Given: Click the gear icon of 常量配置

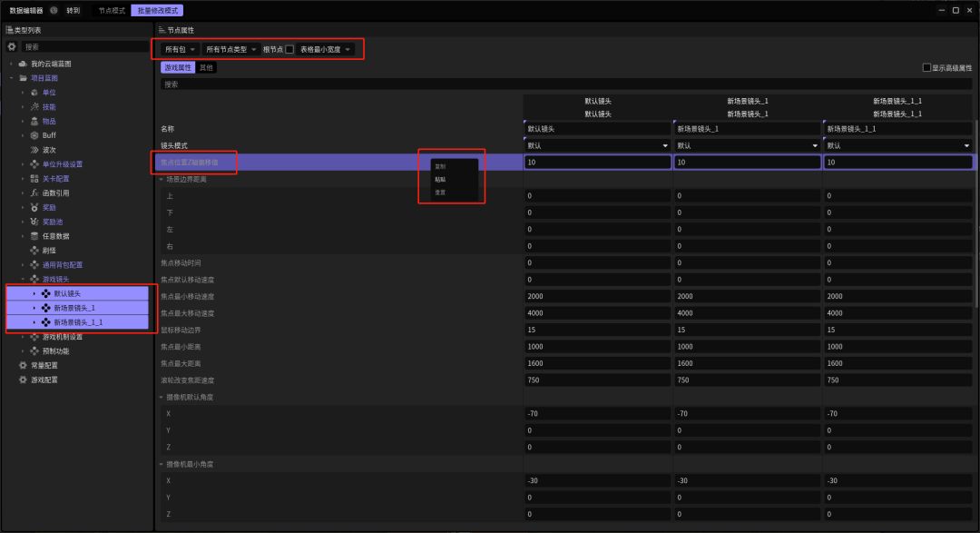Looking at the screenshot, I should 23,365.
